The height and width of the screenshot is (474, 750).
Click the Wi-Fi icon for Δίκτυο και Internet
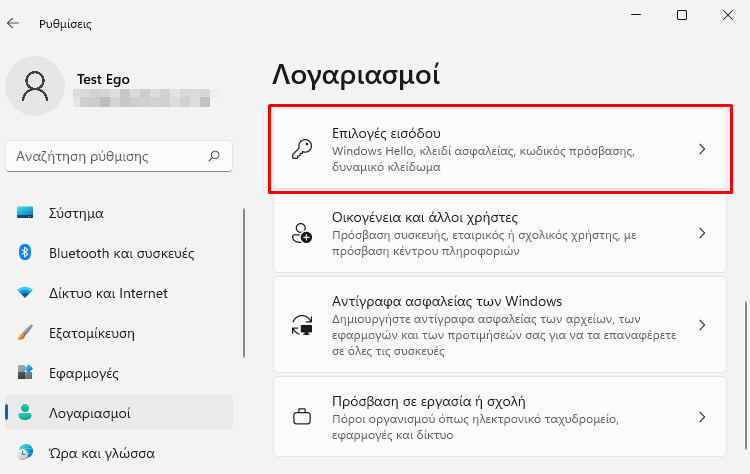(x=25, y=292)
